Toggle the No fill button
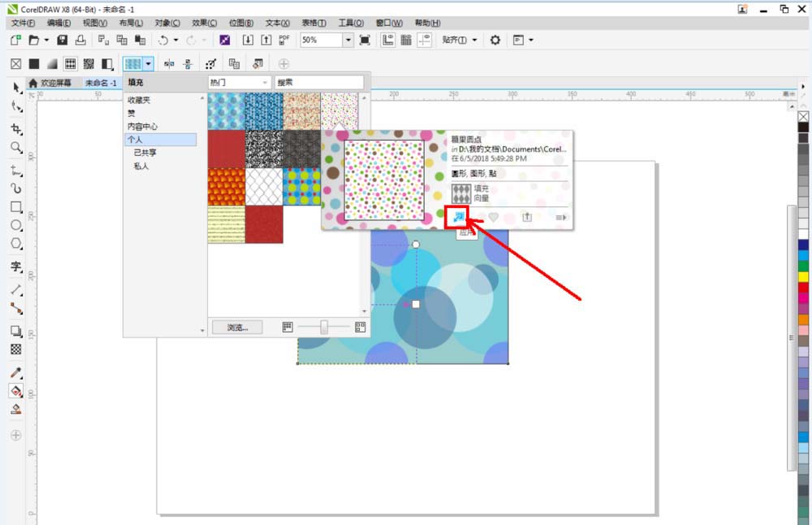The height and width of the screenshot is (525, 812). [15, 63]
